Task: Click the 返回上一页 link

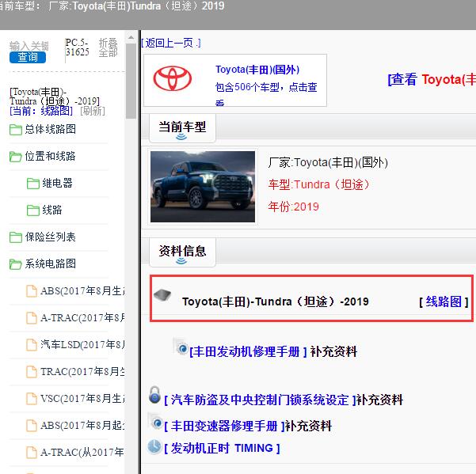Action: [x=171, y=43]
